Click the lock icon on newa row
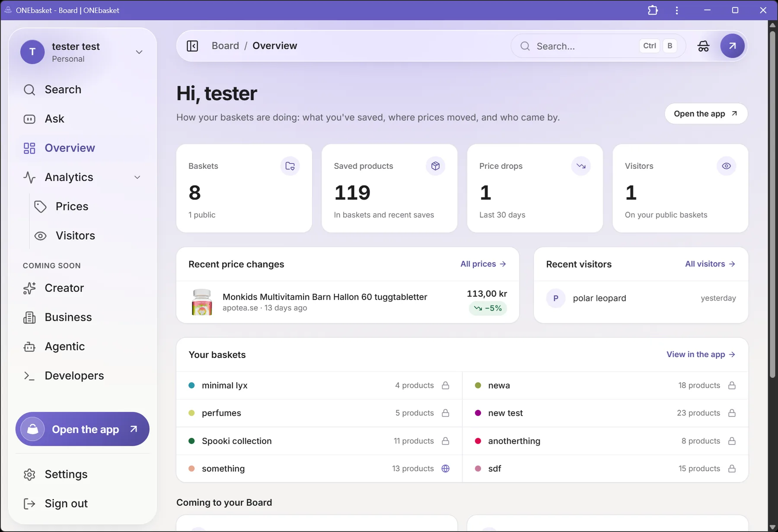 click(732, 385)
